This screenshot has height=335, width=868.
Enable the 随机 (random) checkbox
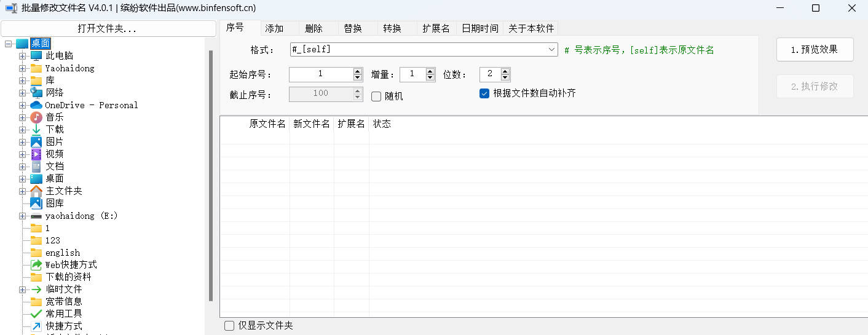click(376, 97)
